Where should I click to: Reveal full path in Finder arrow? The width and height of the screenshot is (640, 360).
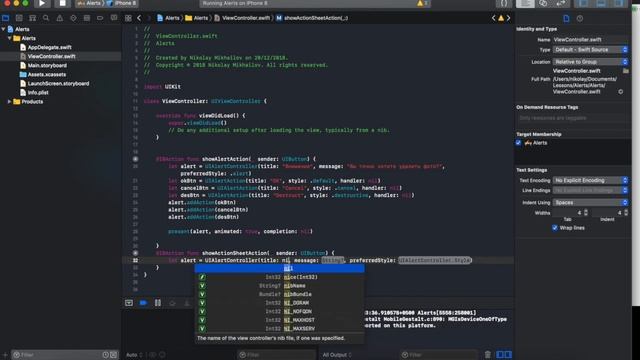620,92
